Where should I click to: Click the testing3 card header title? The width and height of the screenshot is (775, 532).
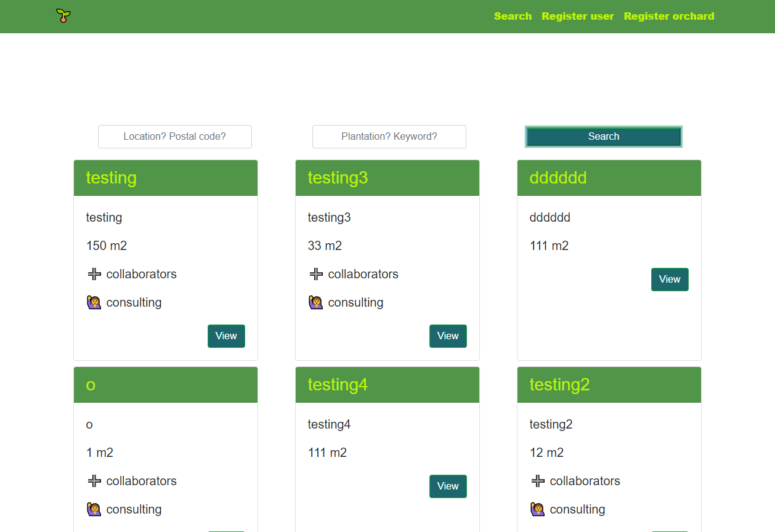pos(338,178)
